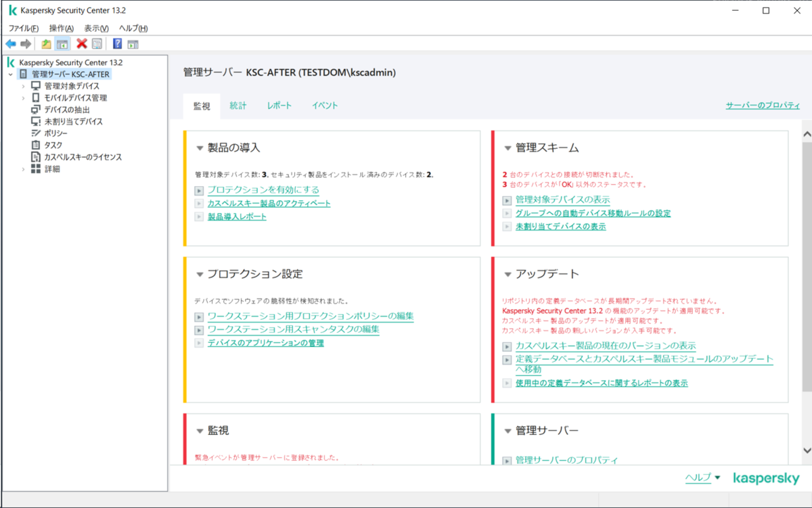Switch to the 統計 tab
The height and width of the screenshot is (508, 812).
tap(238, 106)
